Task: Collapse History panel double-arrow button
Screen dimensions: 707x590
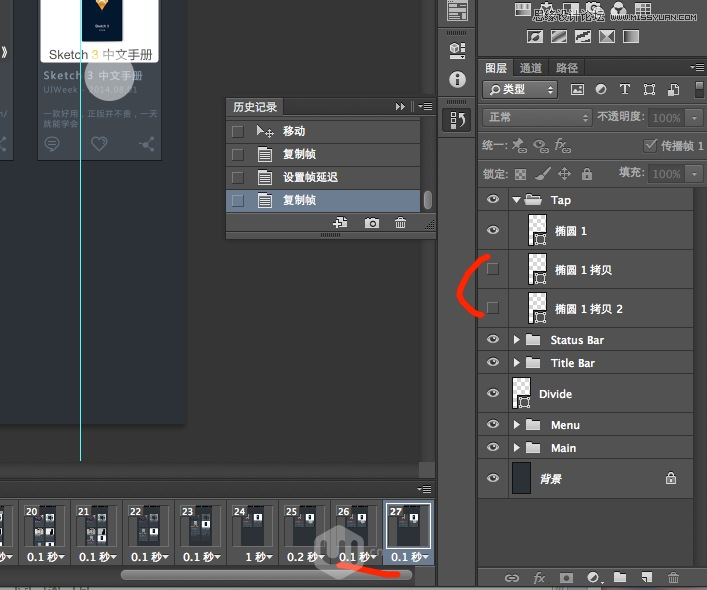Action: click(400, 106)
